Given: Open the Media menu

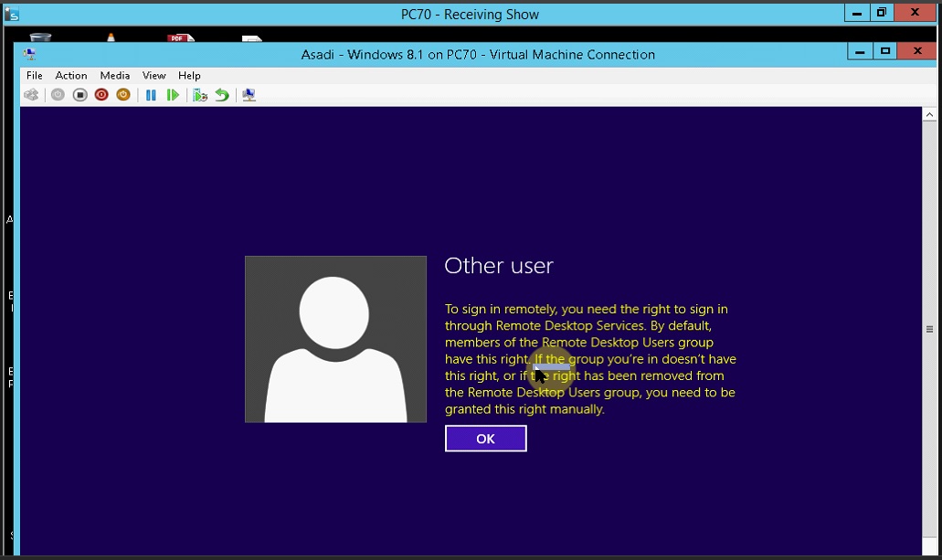Looking at the screenshot, I should 114,76.
